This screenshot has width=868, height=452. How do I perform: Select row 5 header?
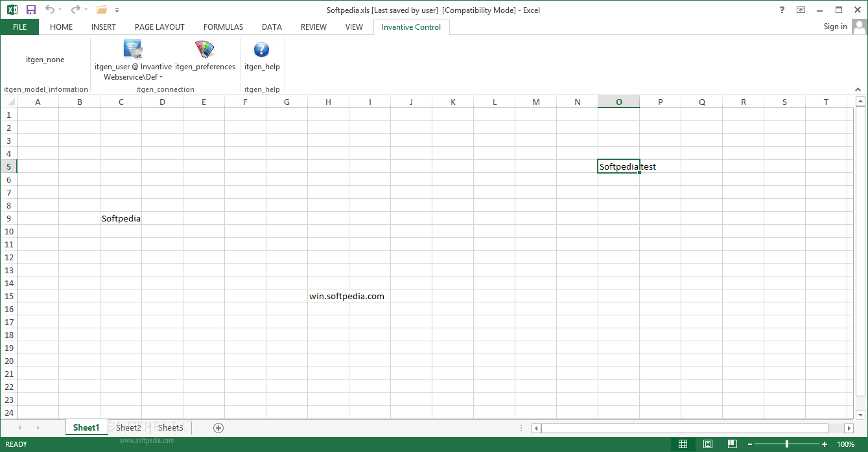(8, 166)
